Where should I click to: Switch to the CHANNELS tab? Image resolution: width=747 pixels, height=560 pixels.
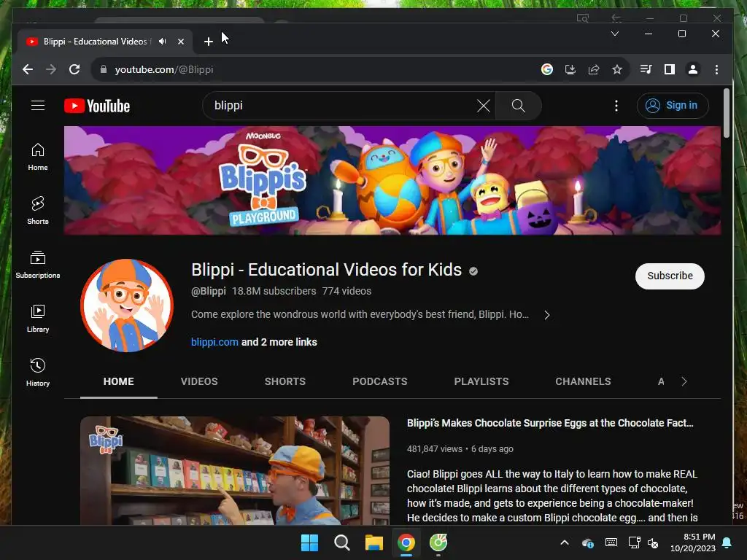point(583,381)
